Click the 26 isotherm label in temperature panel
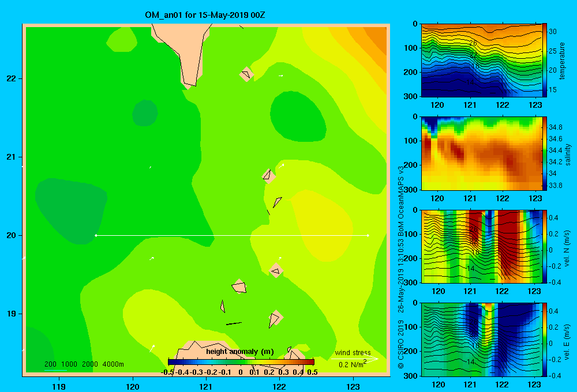 point(473,43)
